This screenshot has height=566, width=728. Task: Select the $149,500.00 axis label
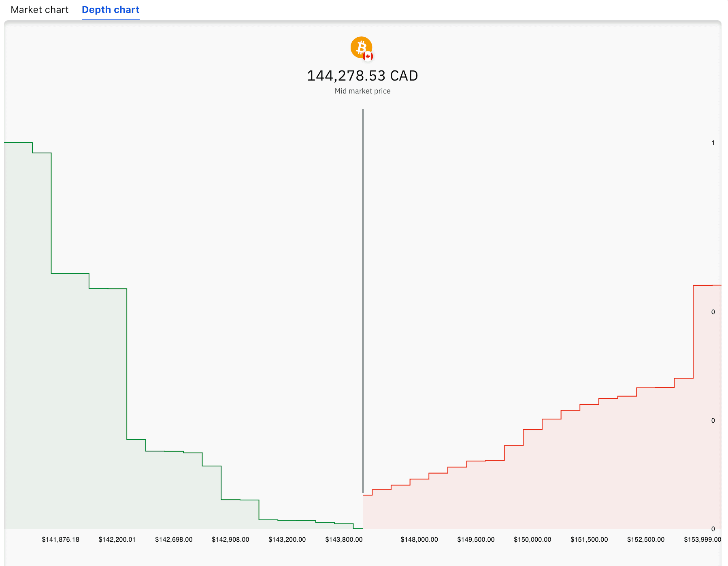point(476,539)
